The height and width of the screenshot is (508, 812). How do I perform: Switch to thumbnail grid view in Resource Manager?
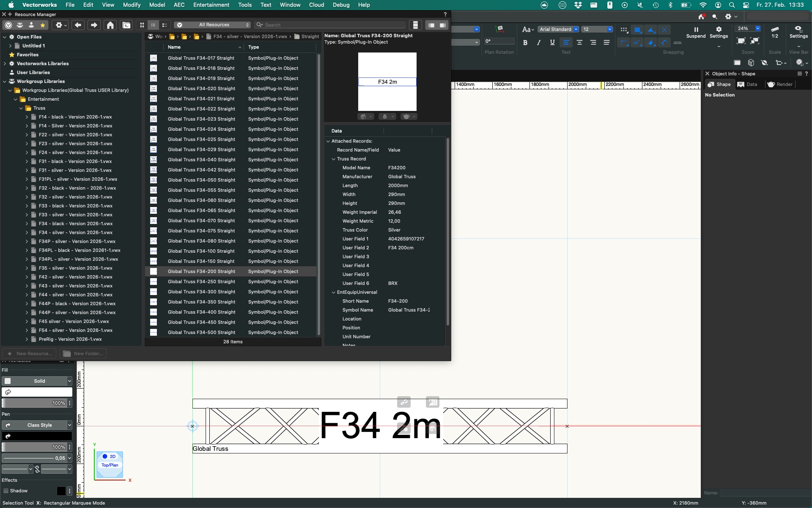[142, 25]
